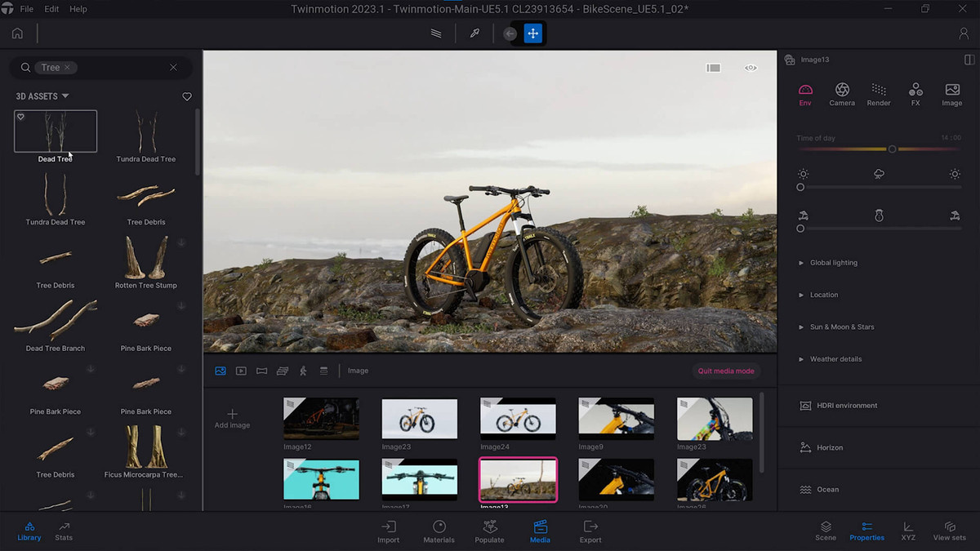Switch to the Stats tab

click(x=64, y=531)
